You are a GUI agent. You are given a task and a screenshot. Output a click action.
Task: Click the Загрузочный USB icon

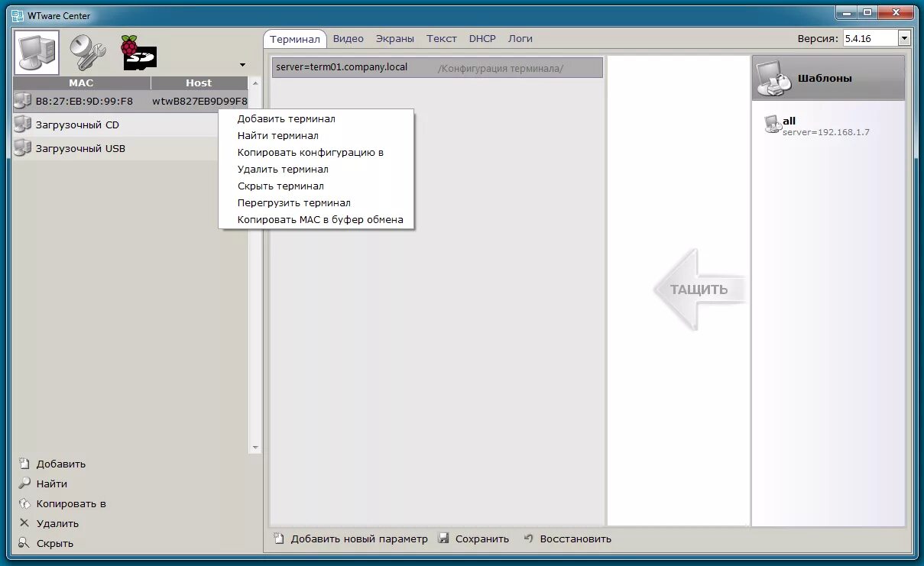[x=23, y=147]
